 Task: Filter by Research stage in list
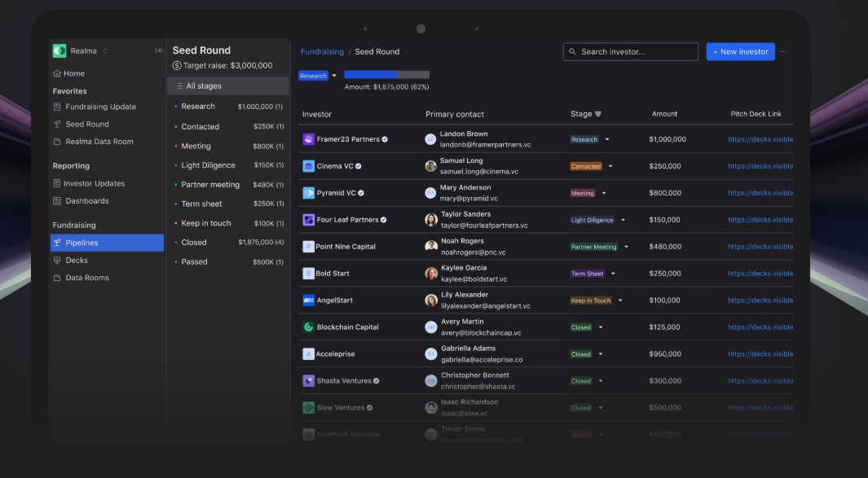pyautogui.click(x=228, y=106)
